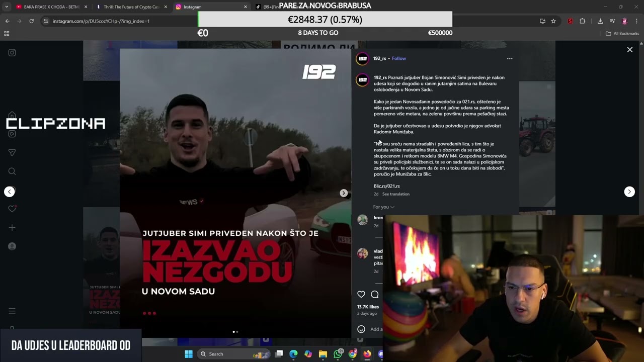Open media control icon in toolbar
This screenshot has width=644, height=362.
pyautogui.click(x=612, y=21)
